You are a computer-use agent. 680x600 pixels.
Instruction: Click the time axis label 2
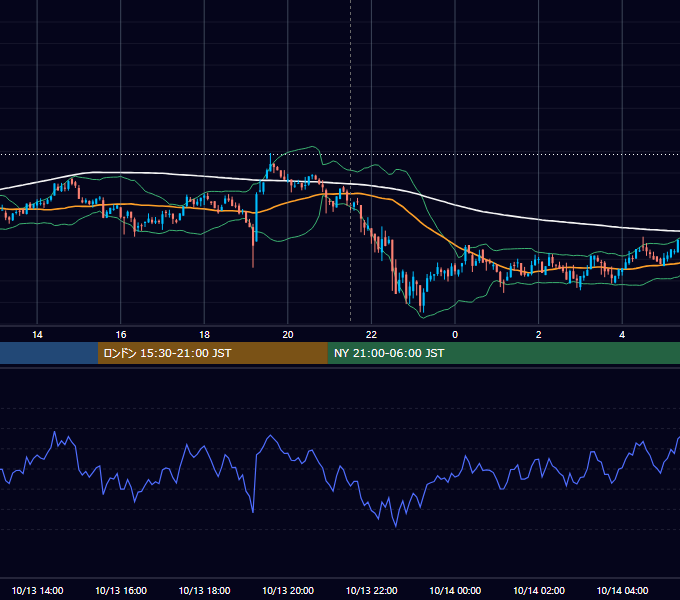pos(539,335)
